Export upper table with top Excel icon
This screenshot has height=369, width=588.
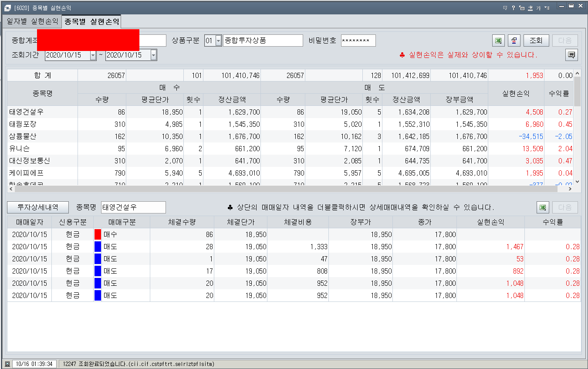[x=499, y=41]
